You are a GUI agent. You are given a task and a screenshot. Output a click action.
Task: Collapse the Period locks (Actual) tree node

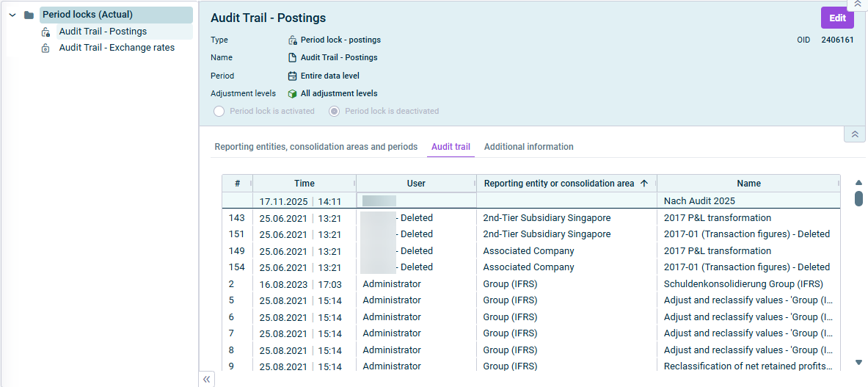coord(12,15)
